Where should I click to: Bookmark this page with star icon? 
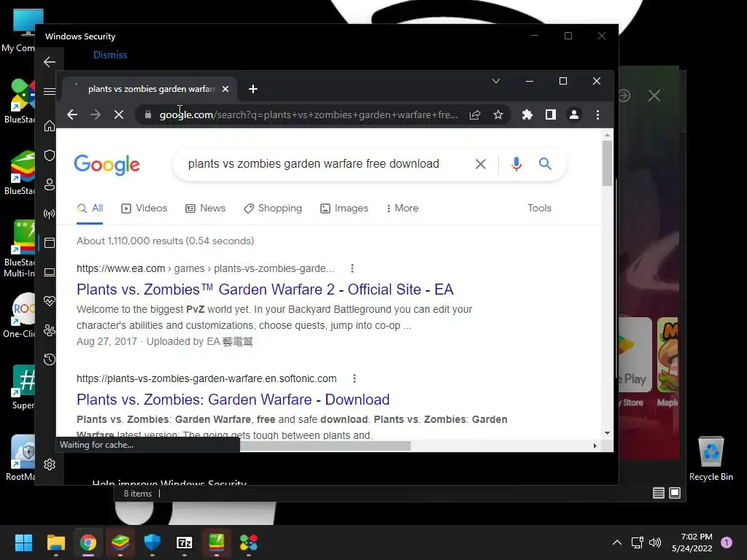(498, 114)
